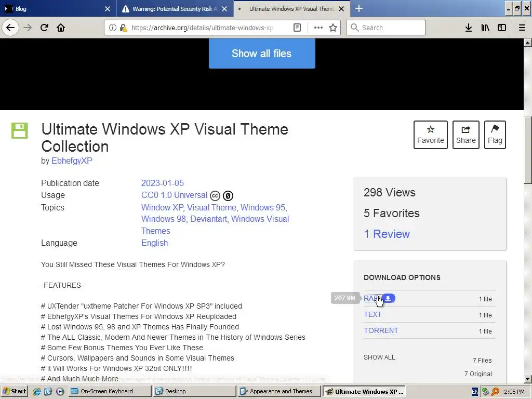
Task: Close the Blog tab
Action: point(108,9)
